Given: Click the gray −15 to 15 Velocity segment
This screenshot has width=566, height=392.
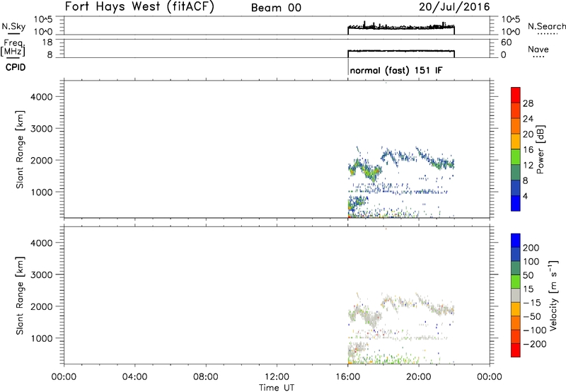Looking at the screenshot, I should coord(516,295).
